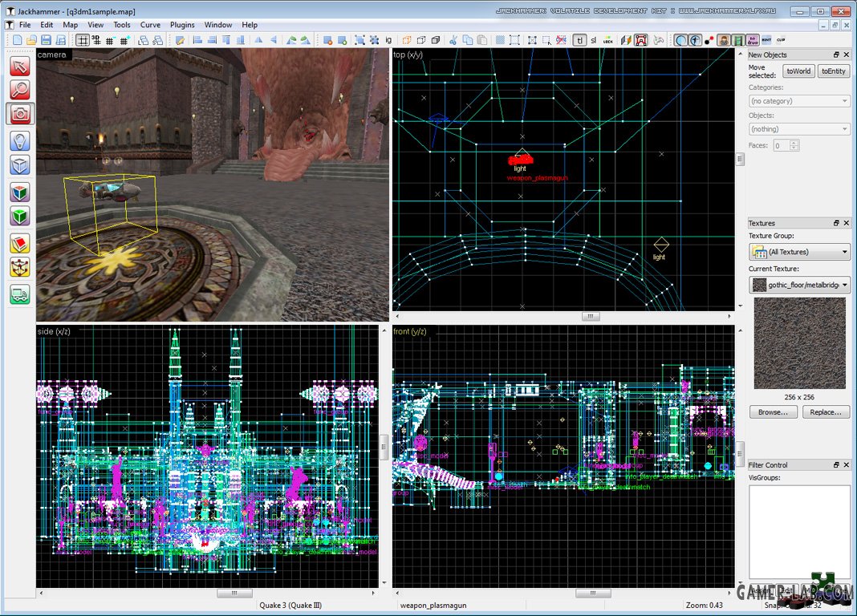The height and width of the screenshot is (616, 857).
Task: Open the Tools menu
Action: click(122, 25)
